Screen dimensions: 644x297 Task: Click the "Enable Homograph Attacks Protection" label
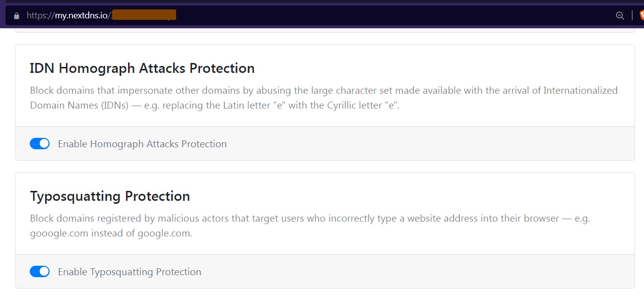pos(142,144)
